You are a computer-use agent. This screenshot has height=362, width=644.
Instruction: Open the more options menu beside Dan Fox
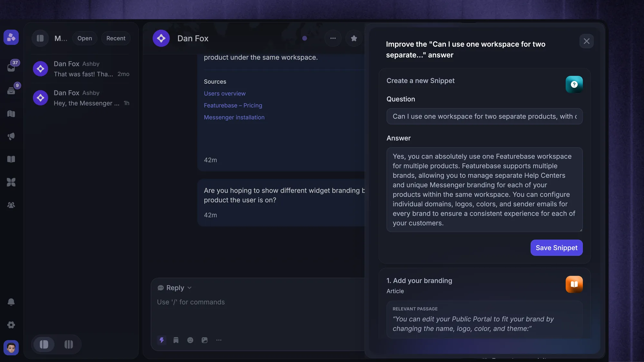[333, 38]
